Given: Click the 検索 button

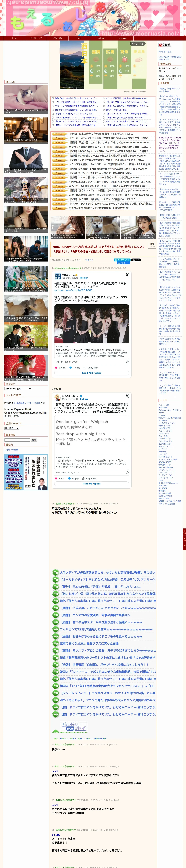Looking at the screenshot, I should [34, 440].
